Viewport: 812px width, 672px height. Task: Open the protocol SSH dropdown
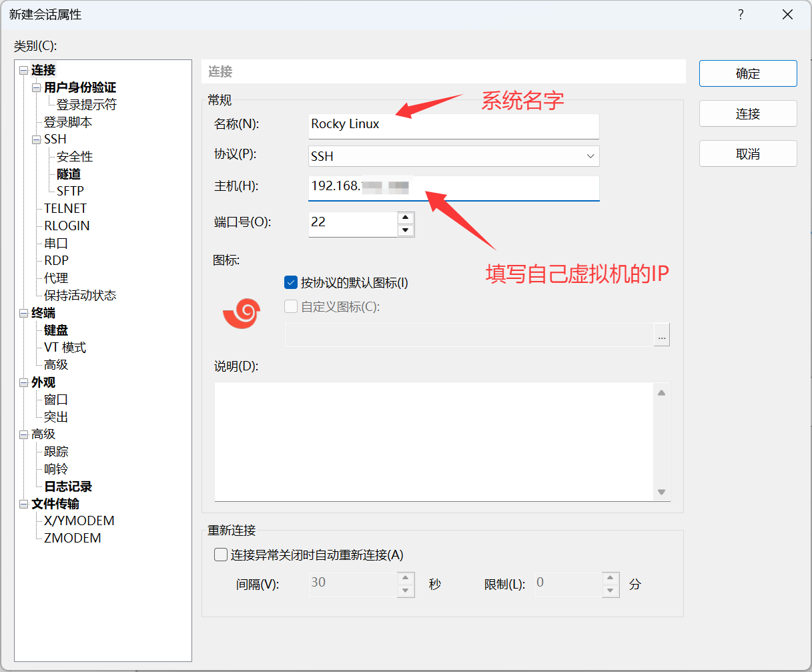pyautogui.click(x=590, y=156)
